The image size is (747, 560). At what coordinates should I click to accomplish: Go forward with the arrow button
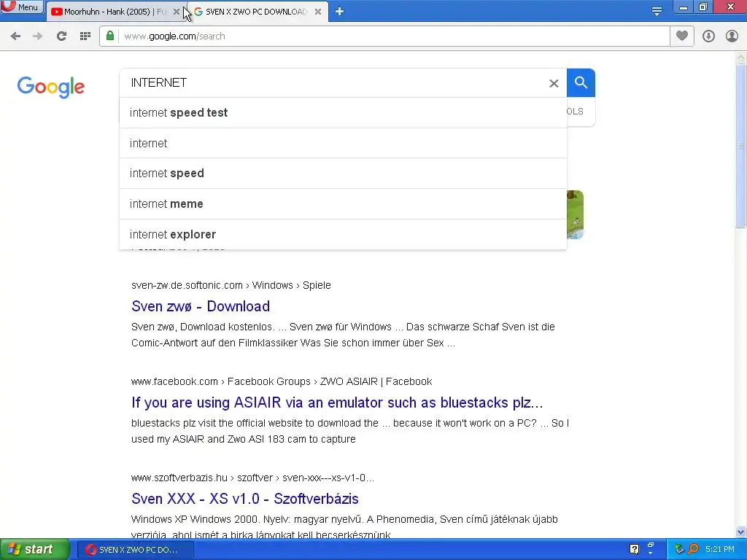38,36
